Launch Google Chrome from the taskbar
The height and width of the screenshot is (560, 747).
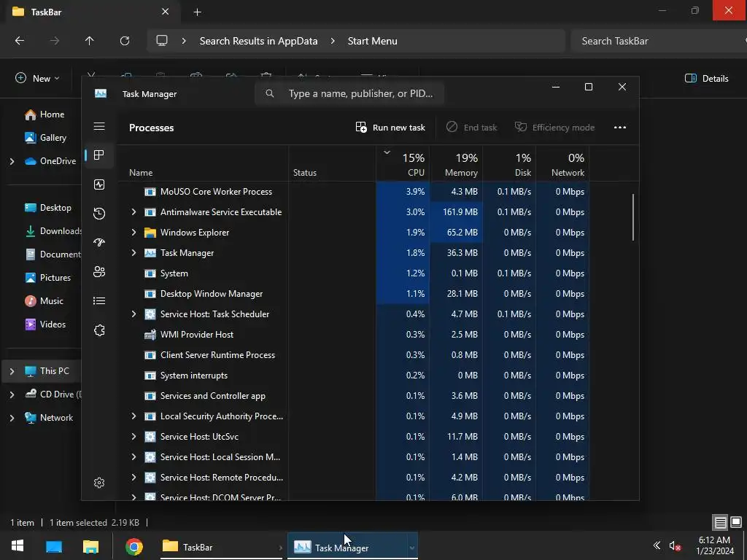[134, 547]
